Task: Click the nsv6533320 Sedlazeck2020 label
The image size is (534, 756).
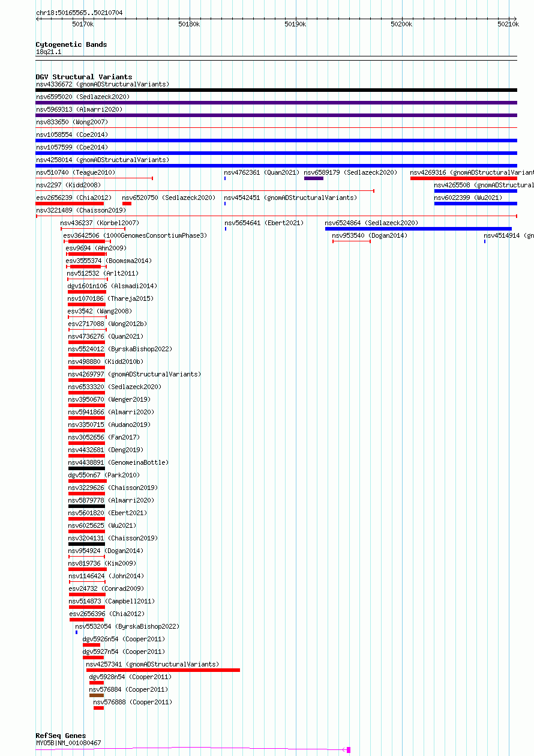Action: tap(115, 387)
